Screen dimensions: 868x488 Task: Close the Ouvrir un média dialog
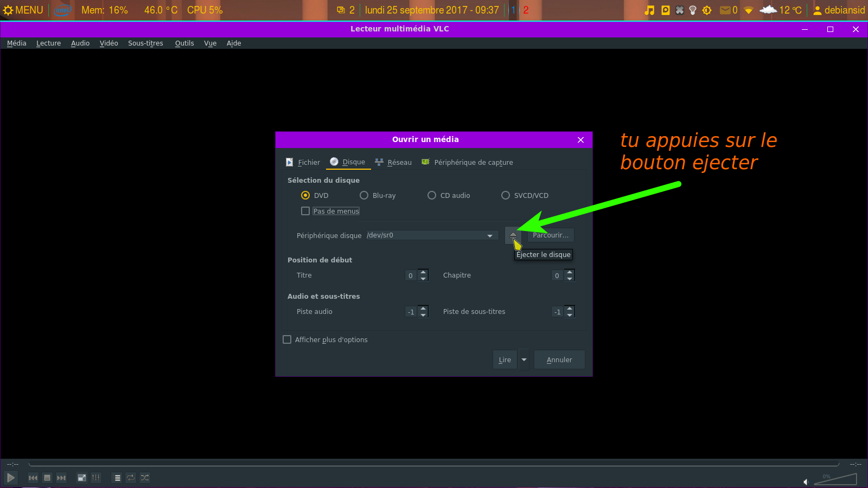(x=580, y=140)
